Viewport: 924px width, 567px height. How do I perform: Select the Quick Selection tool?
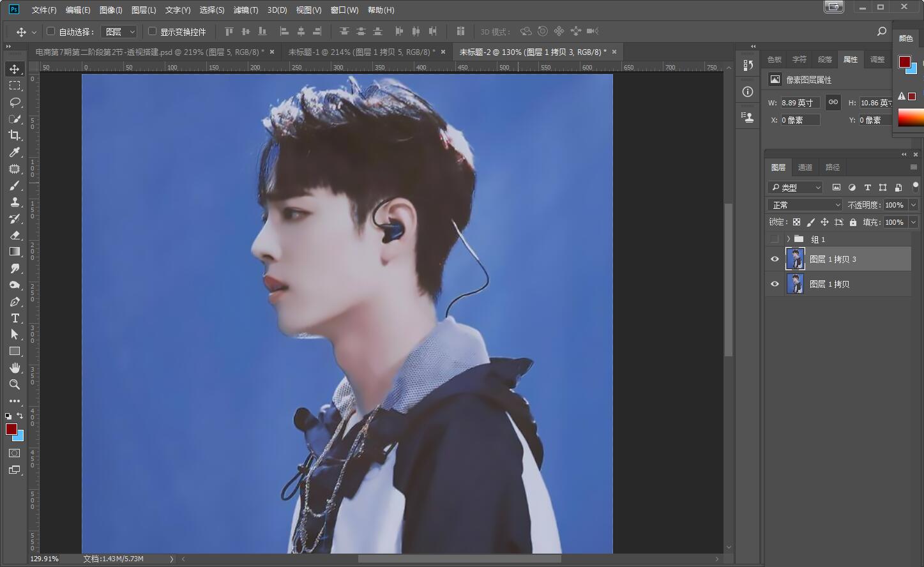[15, 119]
